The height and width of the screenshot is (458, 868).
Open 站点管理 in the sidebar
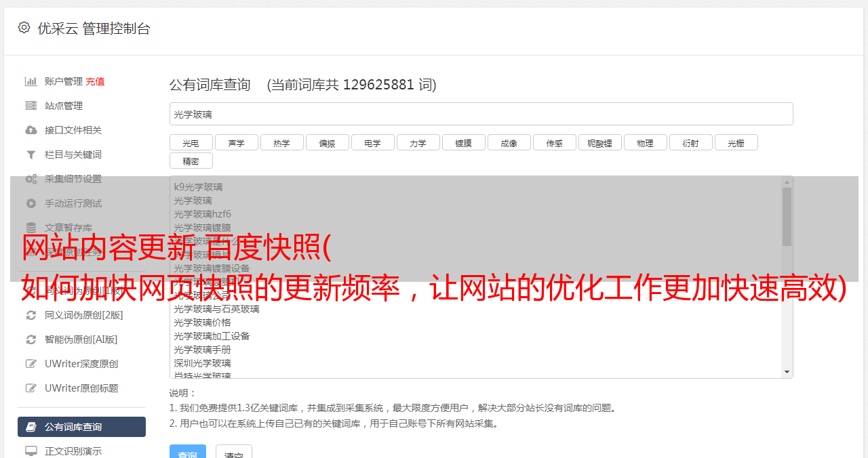tap(64, 106)
